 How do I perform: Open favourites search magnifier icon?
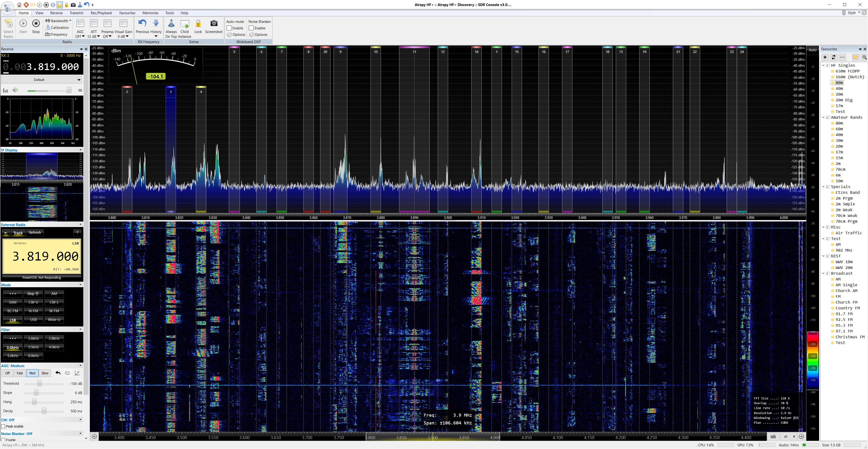864,57
